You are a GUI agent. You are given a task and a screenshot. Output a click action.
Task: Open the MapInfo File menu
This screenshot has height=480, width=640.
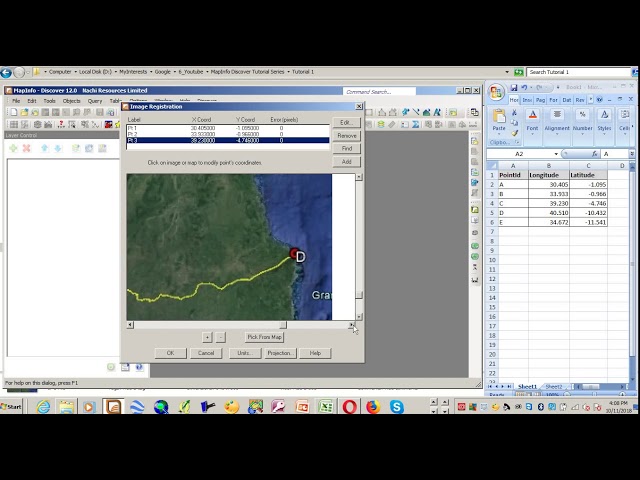[x=16, y=101]
